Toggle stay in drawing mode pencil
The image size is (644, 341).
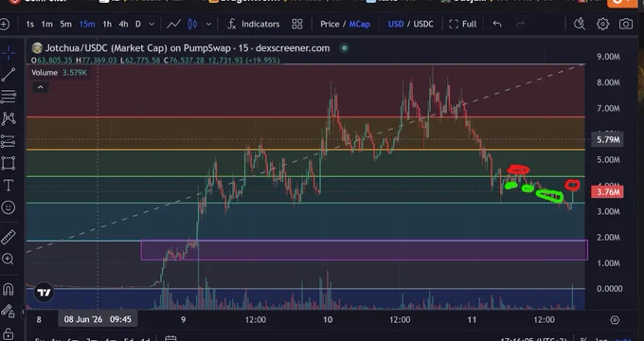pyautogui.click(x=8, y=312)
